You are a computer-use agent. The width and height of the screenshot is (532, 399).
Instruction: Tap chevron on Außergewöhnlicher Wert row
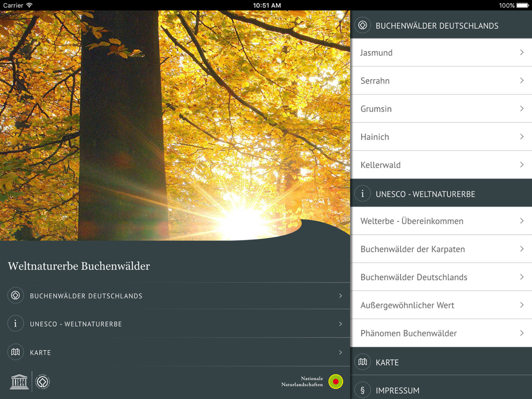click(x=522, y=305)
